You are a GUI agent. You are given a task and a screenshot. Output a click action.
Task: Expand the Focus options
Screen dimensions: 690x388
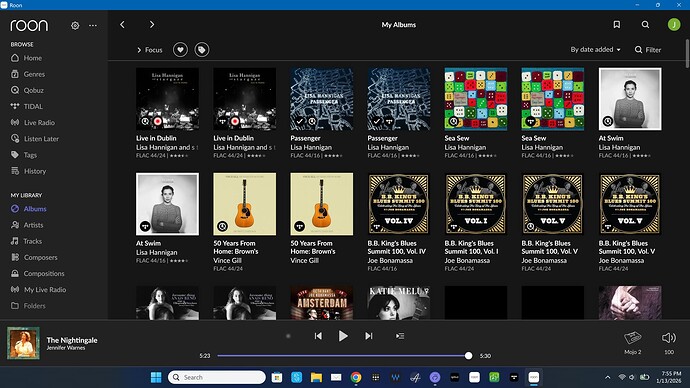[150, 50]
